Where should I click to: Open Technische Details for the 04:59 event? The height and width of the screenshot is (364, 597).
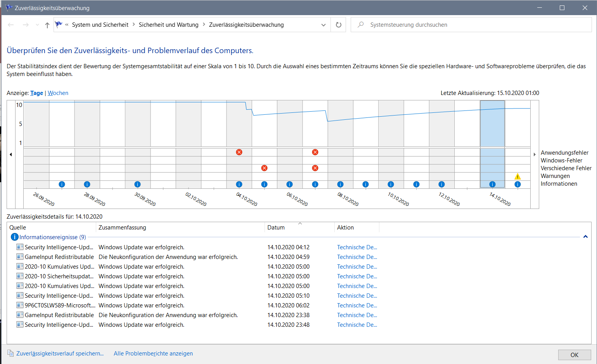click(x=357, y=257)
